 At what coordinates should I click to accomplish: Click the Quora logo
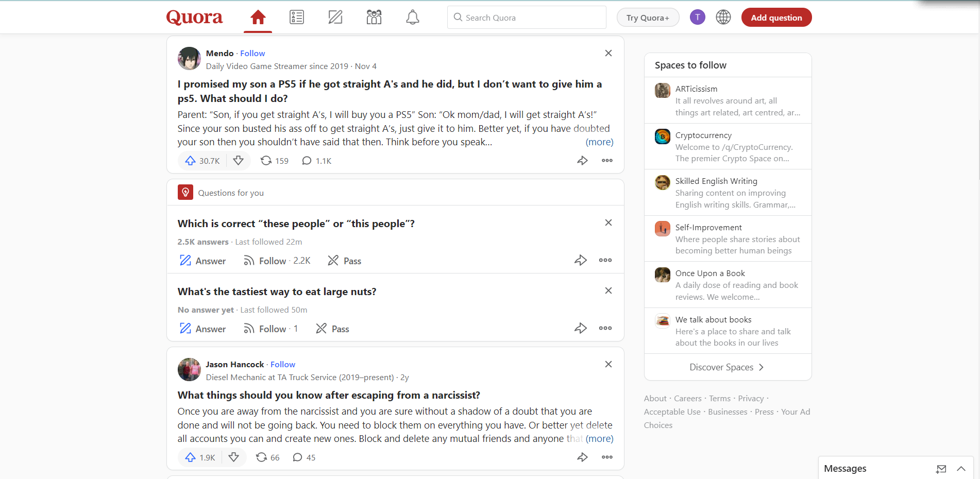coord(194,18)
